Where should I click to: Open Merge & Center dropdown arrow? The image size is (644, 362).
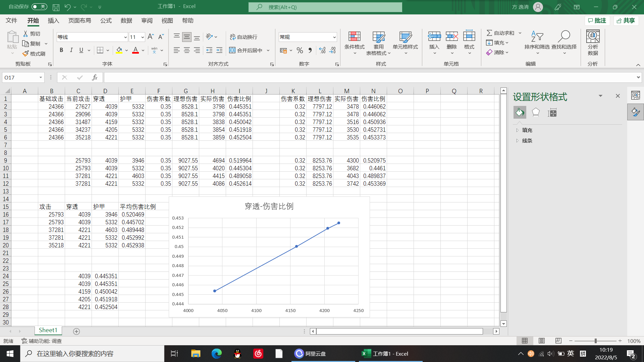pyautogui.click(x=268, y=50)
